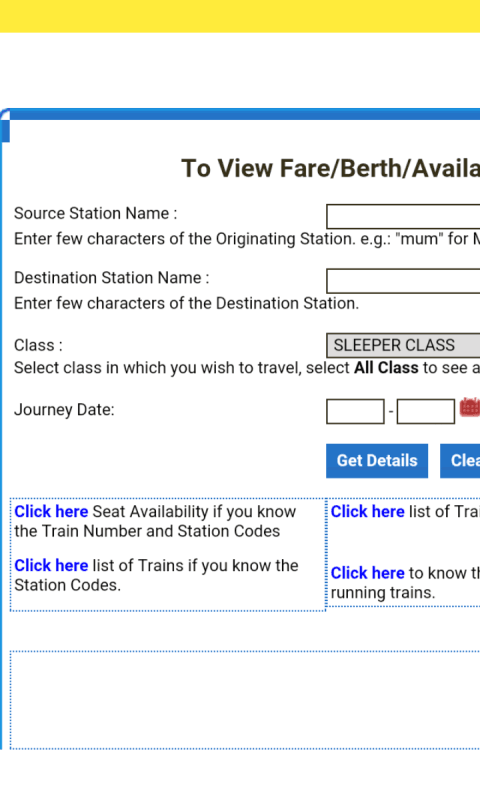Select the Destination Station Name text field
Viewport: 480px width, 800px height.
[403, 281]
